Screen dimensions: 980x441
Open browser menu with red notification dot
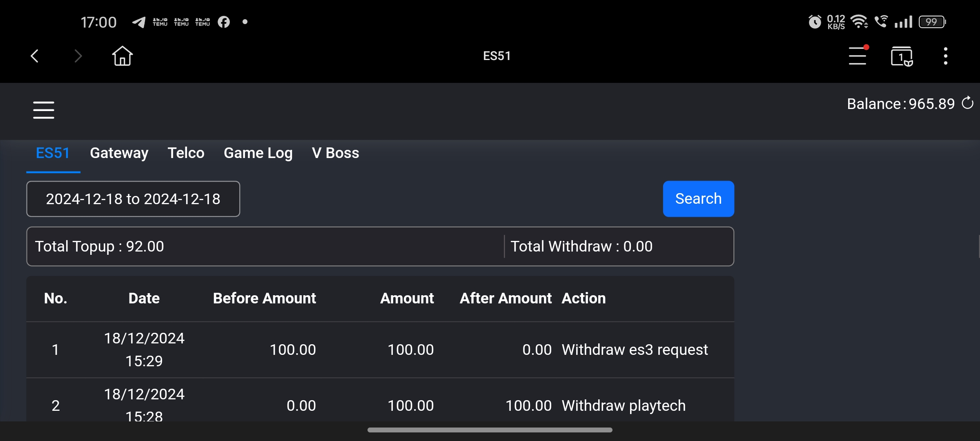click(857, 56)
